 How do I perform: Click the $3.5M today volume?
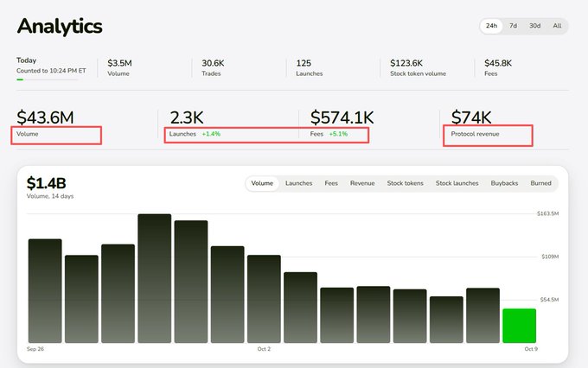click(119, 63)
